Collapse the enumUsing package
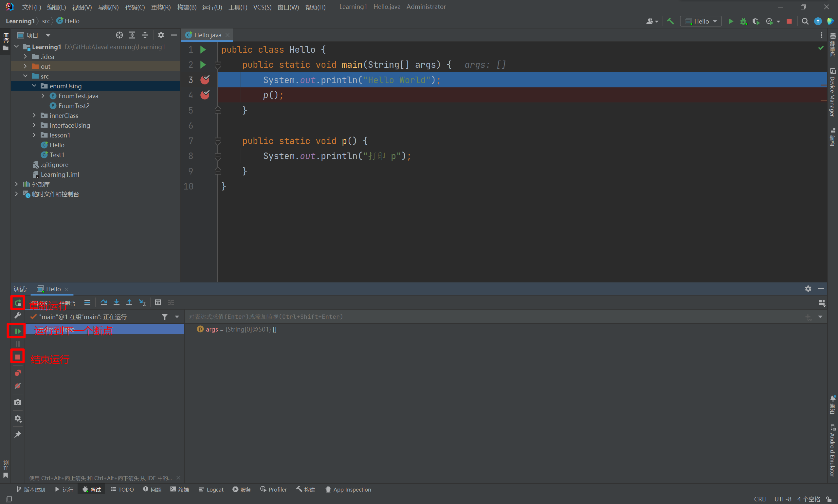The image size is (838, 504). pos(34,86)
